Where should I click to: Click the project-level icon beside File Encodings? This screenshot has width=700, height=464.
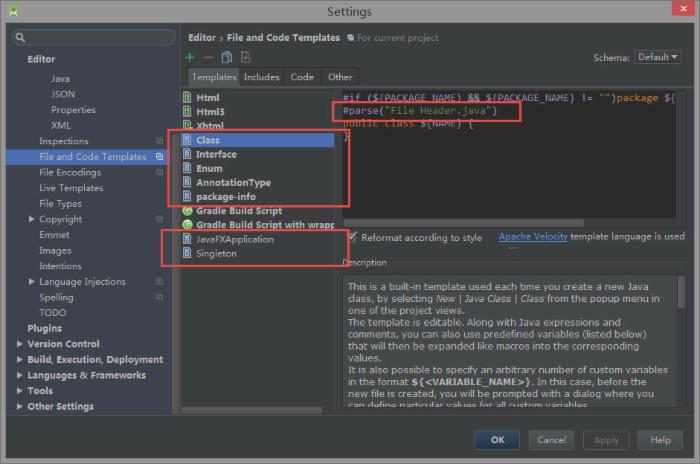point(160,172)
